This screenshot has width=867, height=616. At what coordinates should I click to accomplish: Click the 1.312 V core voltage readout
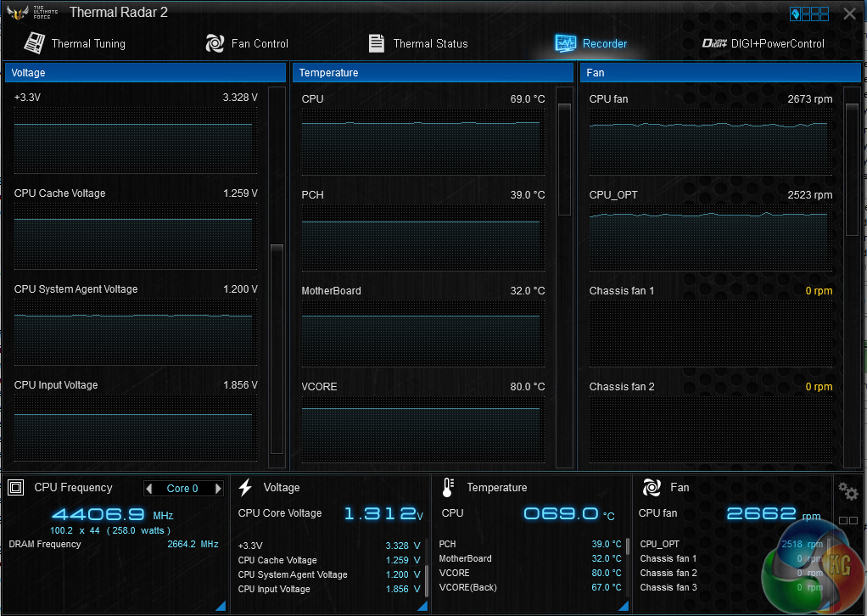coord(383,514)
